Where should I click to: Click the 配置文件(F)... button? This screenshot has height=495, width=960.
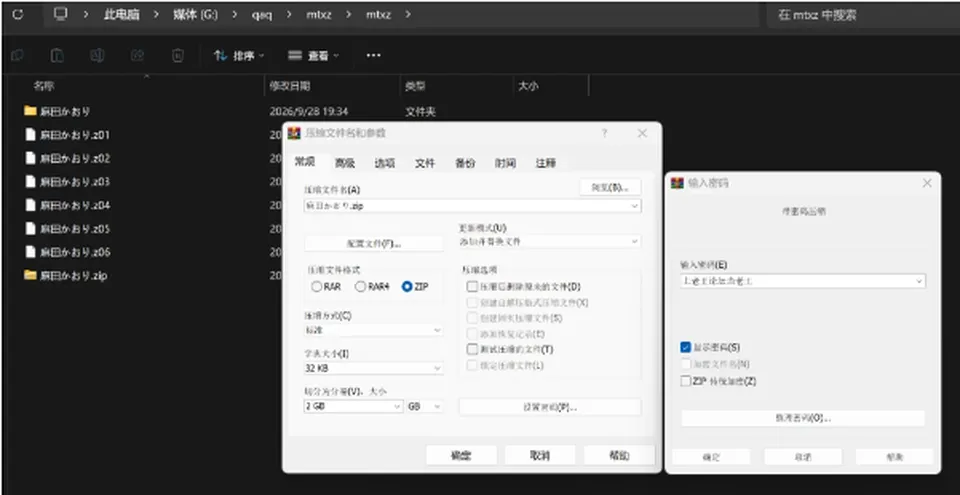[373, 243]
